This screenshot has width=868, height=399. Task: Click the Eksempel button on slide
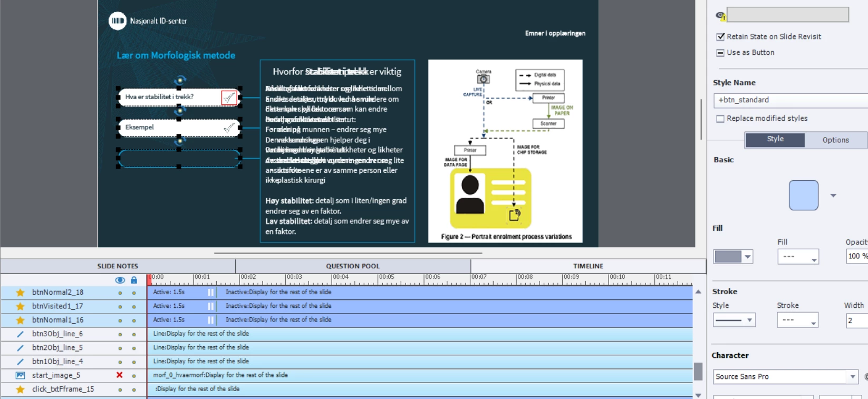click(x=179, y=128)
